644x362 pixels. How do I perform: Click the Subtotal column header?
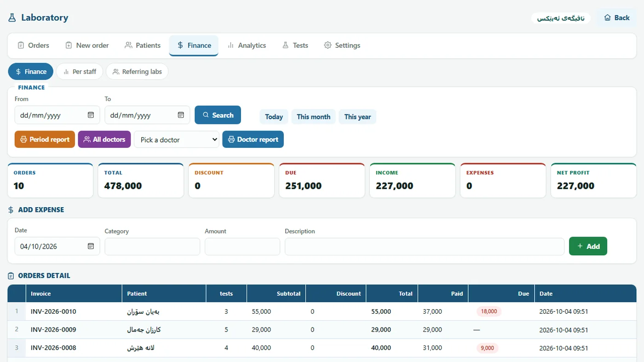[x=276, y=294]
